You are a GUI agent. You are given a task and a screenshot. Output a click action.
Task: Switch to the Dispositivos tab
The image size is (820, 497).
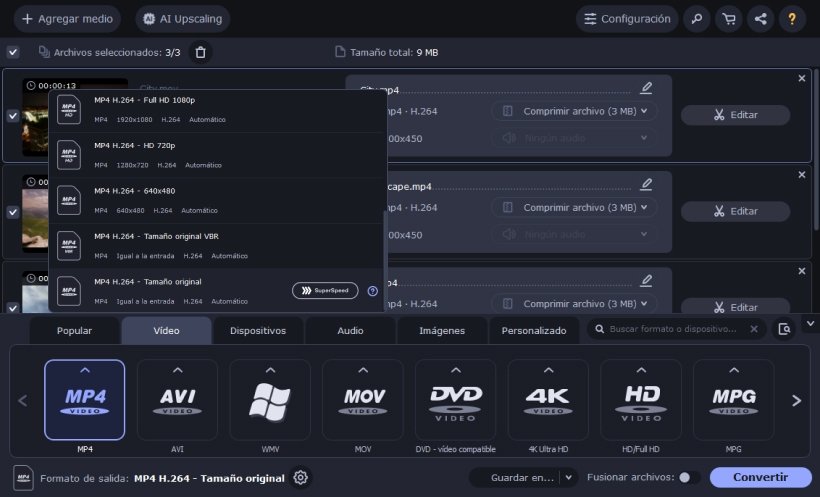coord(258,331)
